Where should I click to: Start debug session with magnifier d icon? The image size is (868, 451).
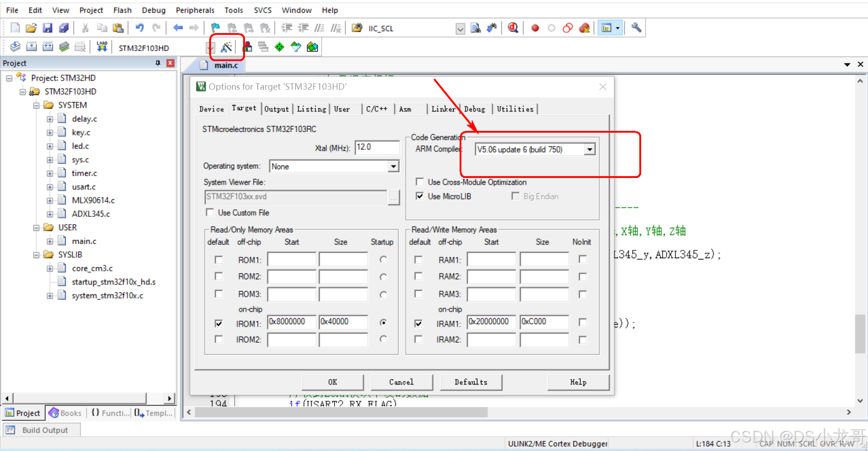[513, 28]
